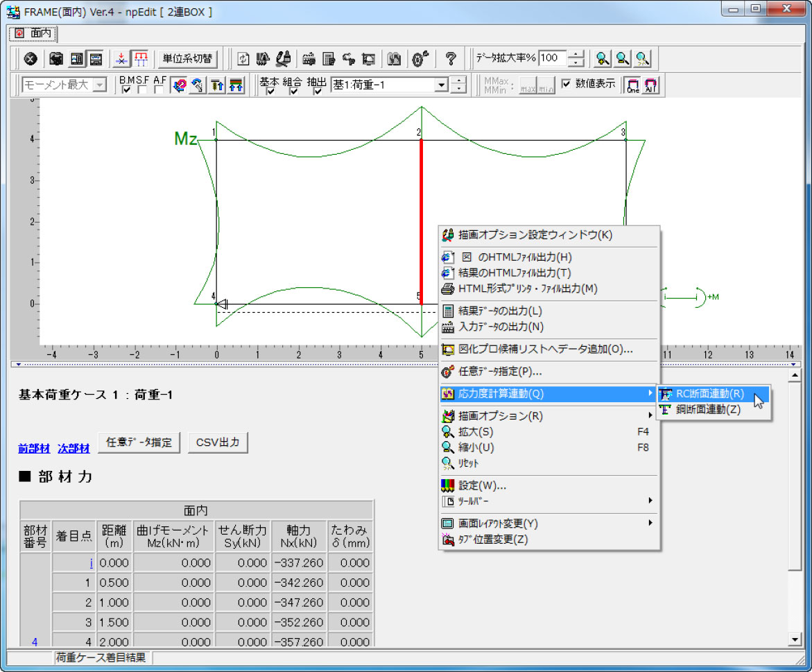Click the blue beam with red arrow icon
This screenshot has height=672, width=812.
pos(121,59)
